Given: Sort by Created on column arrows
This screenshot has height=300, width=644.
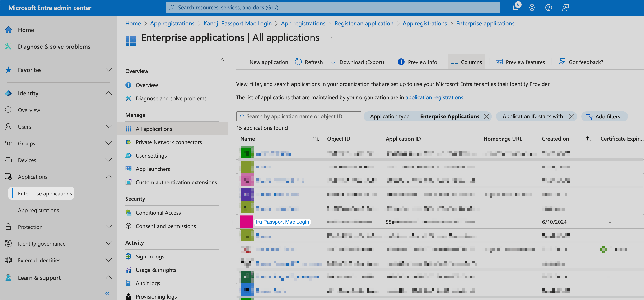Looking at the screenshot, I should point(589,139).
